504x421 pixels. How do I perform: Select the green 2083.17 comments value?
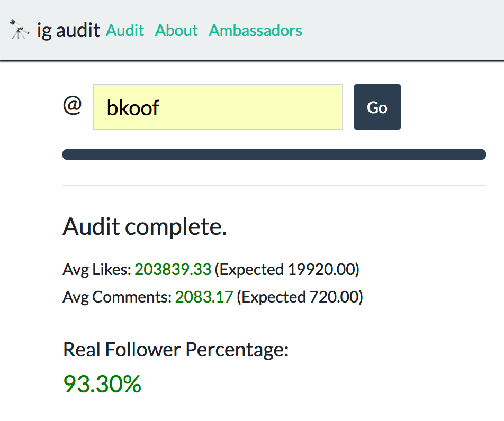(204, 297)
